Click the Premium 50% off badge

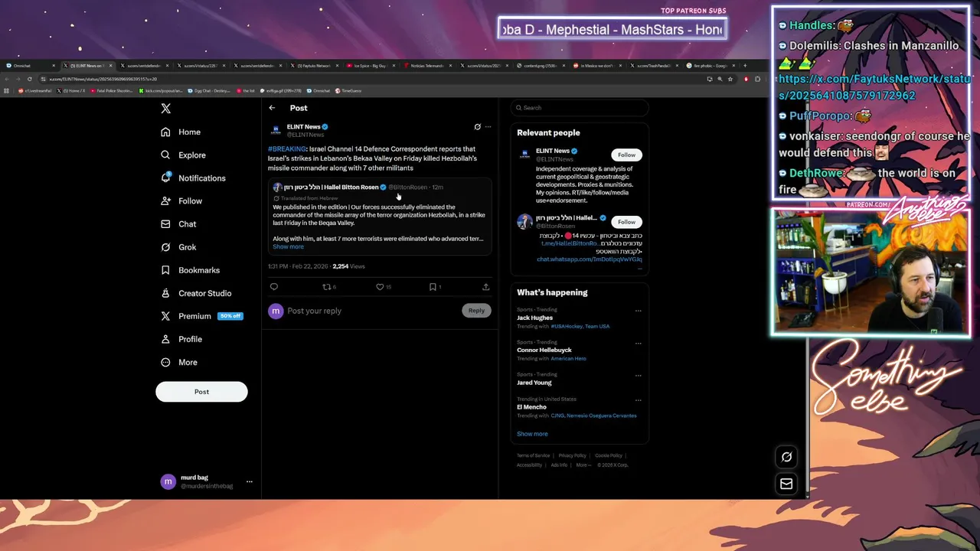230,316
